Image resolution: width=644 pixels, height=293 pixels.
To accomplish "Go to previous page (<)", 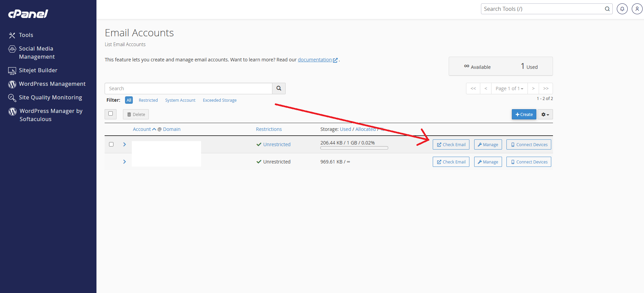I will click(486, 89).
